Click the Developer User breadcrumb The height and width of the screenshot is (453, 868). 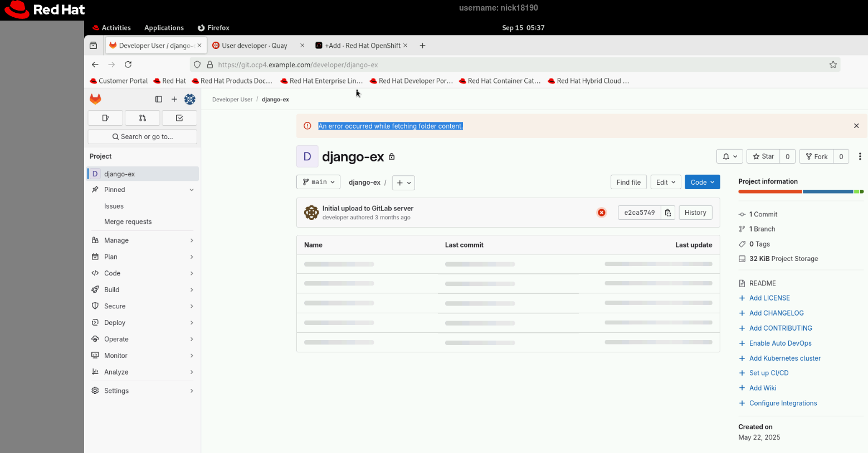coord(232,100)
